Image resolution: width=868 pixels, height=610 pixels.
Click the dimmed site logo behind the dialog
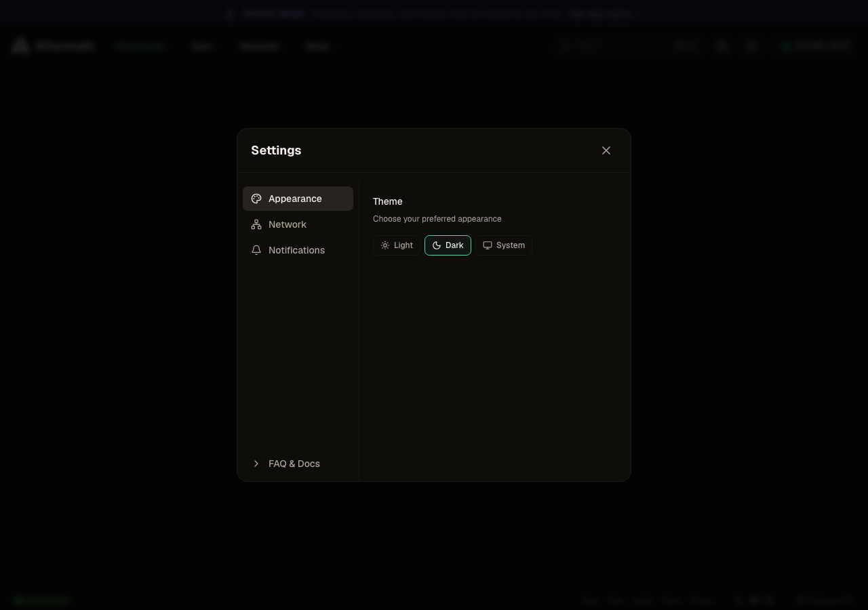52,46
